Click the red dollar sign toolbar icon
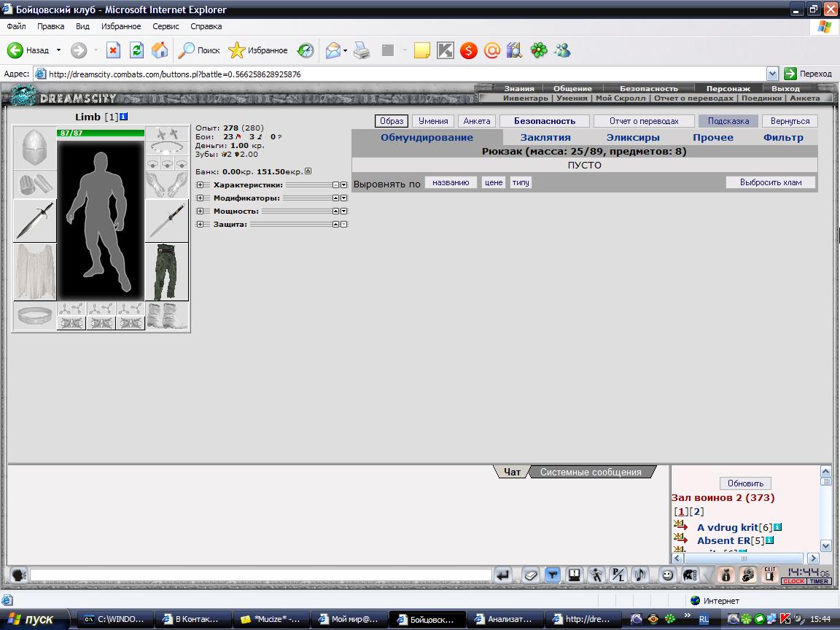840x630 pixels. point(468,50)
